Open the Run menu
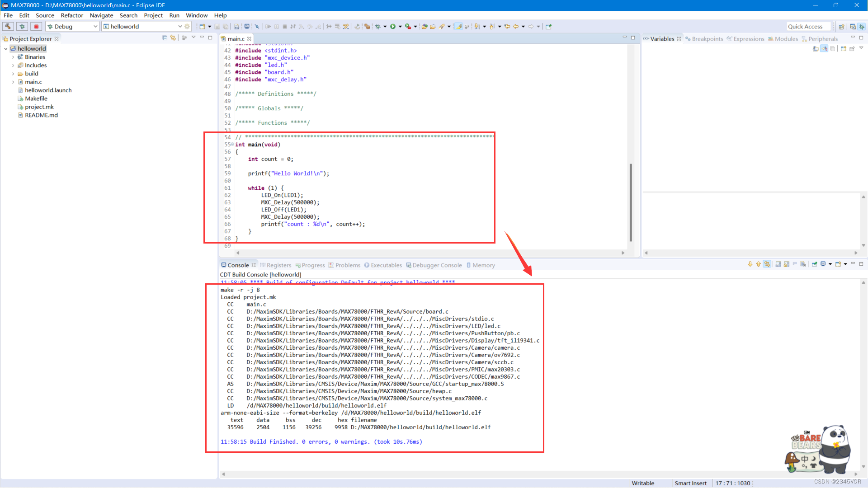 click(174, 15)
